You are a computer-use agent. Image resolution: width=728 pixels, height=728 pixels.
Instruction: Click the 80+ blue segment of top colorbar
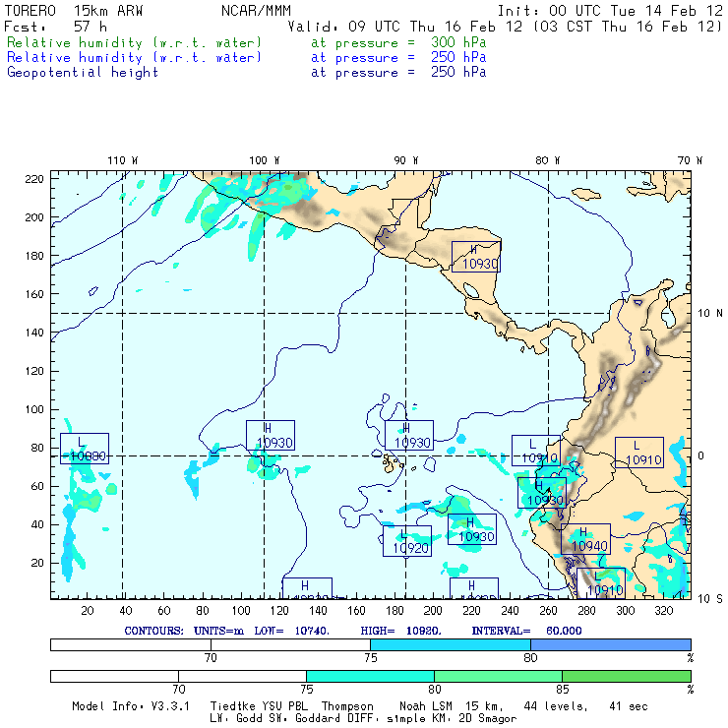pos(610,643)
